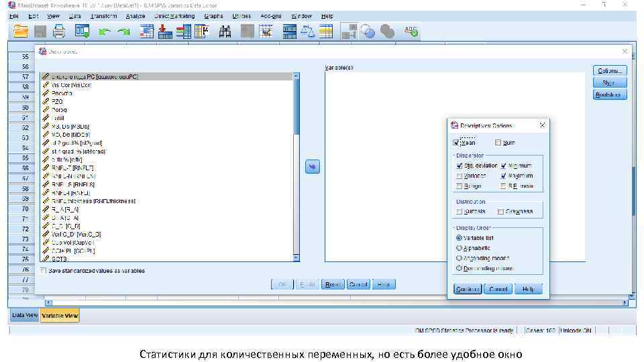Click the Options... button in Descriptives
This screenshot has width=644, height=362.
pos(610,70)
